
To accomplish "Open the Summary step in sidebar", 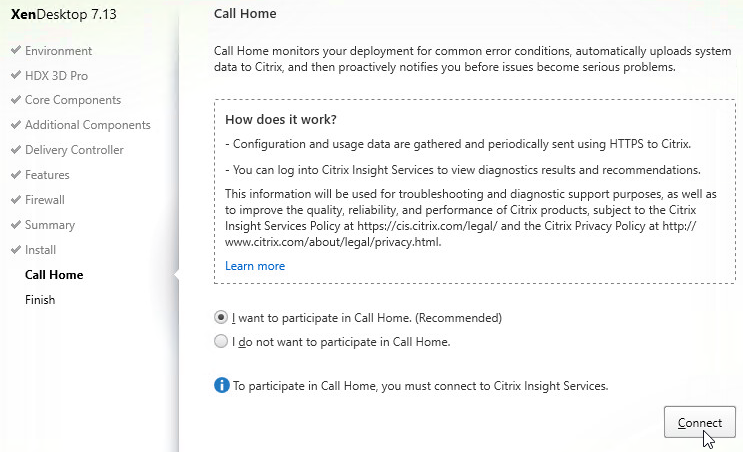I will [x=50, y=225].
